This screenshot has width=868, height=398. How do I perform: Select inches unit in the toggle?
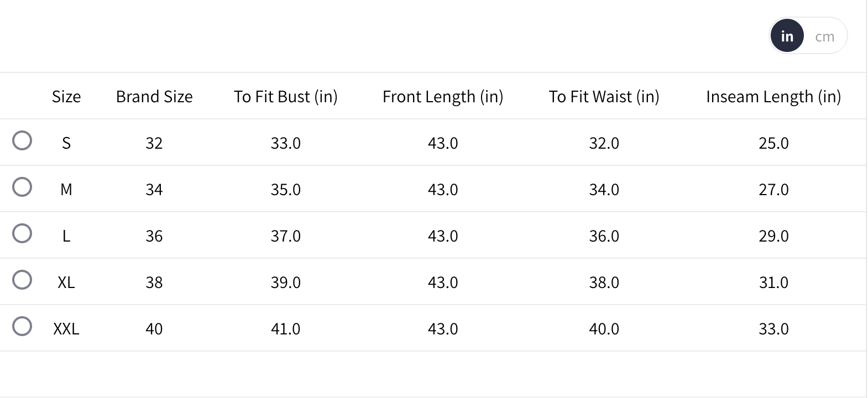787,36
